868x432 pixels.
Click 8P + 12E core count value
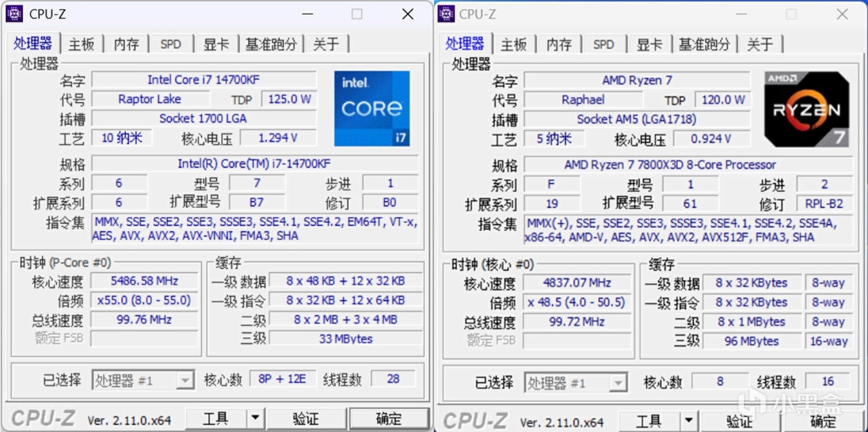point(282,379)
